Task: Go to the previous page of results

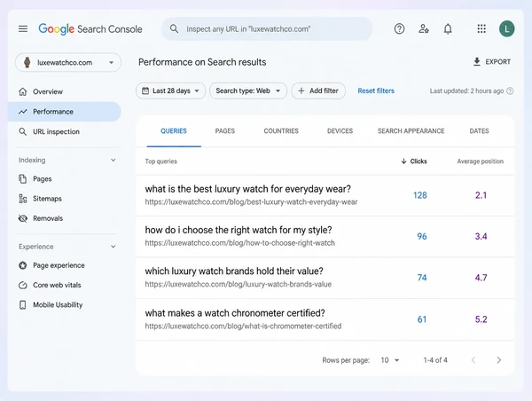Action: pyautogui.click(x=473, y=360)
